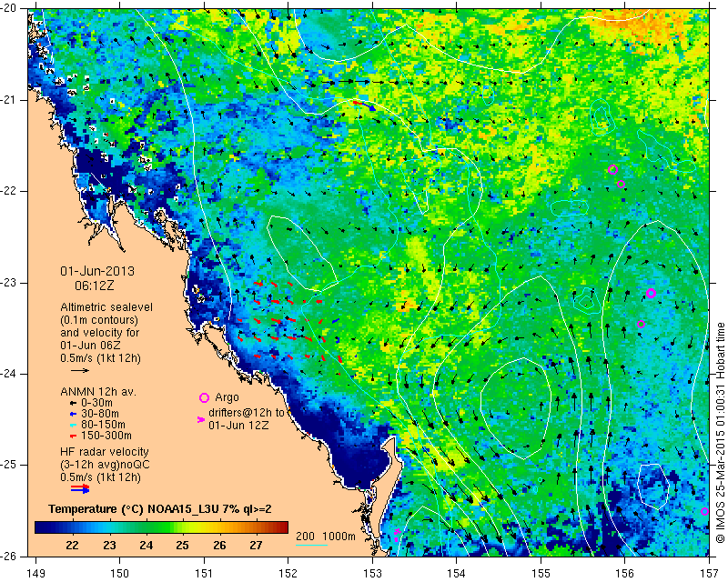Click the uppermost Argo float circle above latitude -22
The image size is (728, 582).
pyautogui.click(x=612, y=169)
